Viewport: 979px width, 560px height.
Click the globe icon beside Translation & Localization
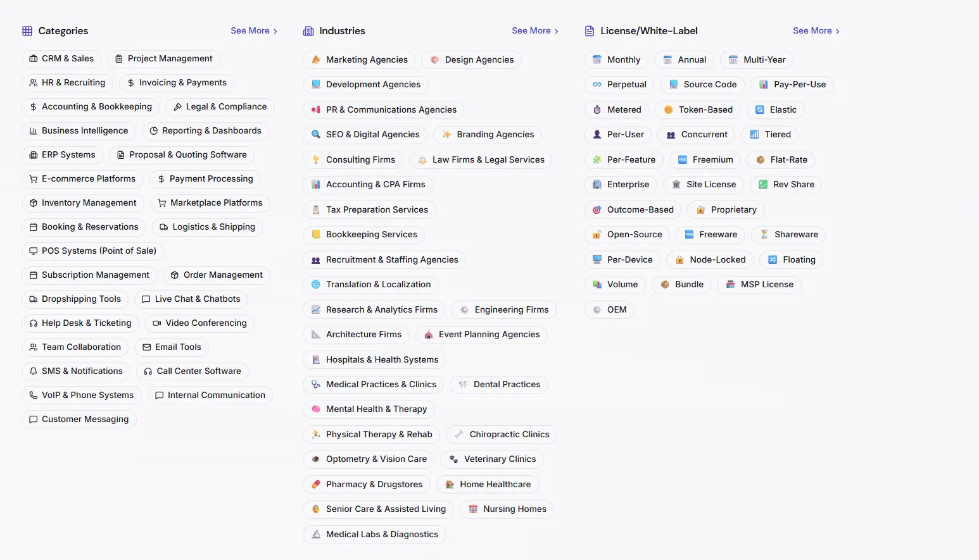point(316,284)
